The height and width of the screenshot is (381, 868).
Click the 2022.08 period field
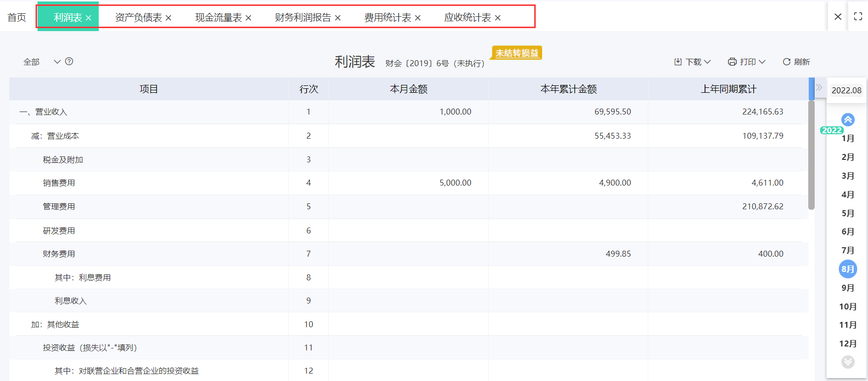tap(846, 90)
